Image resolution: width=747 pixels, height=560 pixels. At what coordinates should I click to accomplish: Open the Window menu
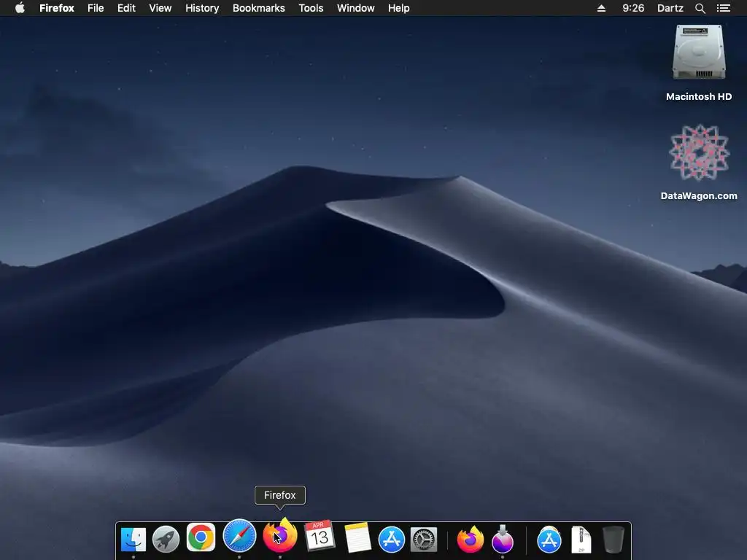pyautogui.click(x=356, y=8)
